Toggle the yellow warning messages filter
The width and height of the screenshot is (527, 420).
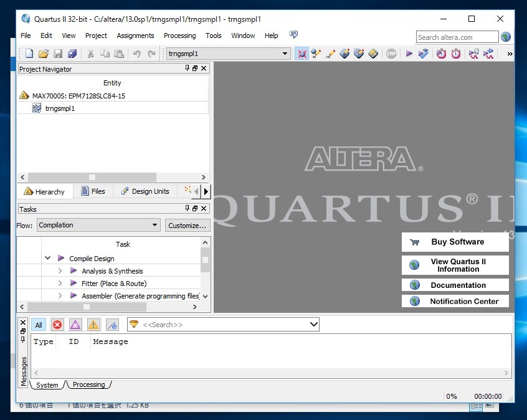(93, 325)
